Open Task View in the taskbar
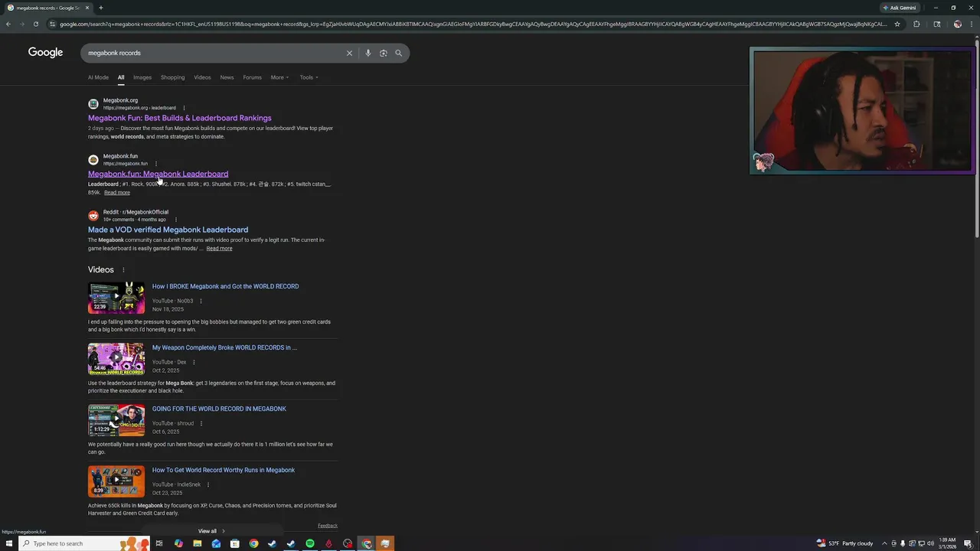 click(x=159, y=543)
